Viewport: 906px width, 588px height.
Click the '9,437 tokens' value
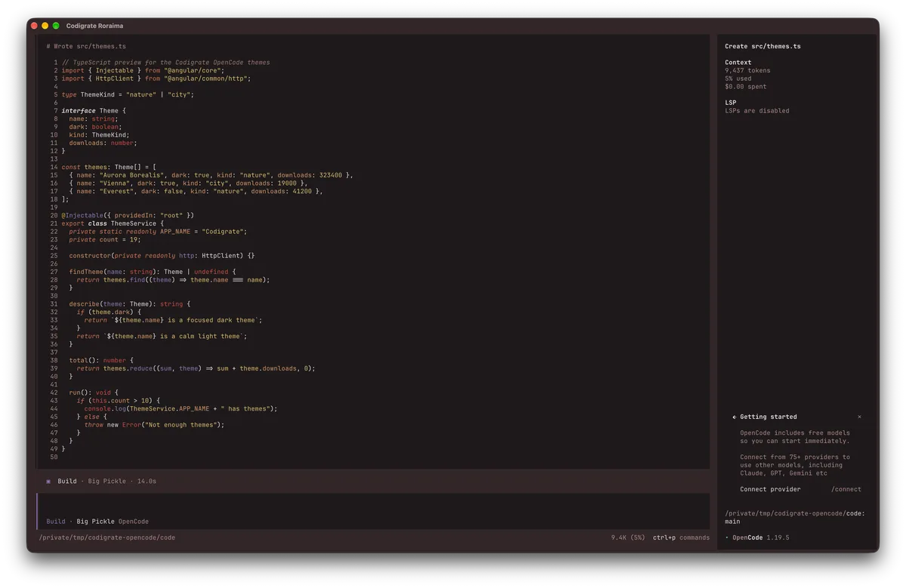747,70
